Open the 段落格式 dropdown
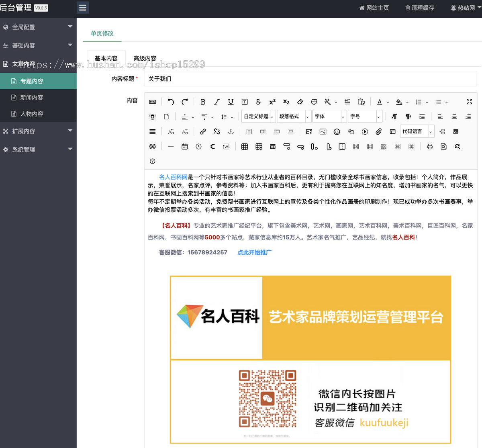 tap(294, 117)
